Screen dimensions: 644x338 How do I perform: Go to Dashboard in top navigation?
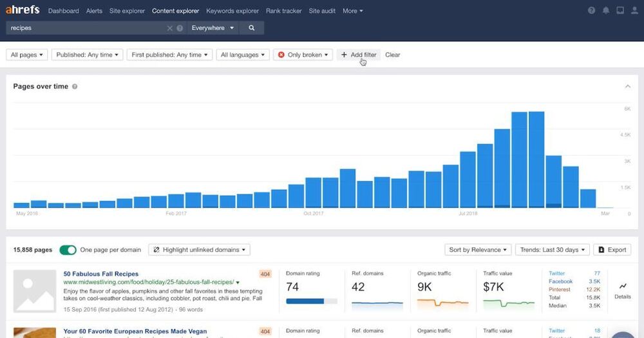(63, 11)
